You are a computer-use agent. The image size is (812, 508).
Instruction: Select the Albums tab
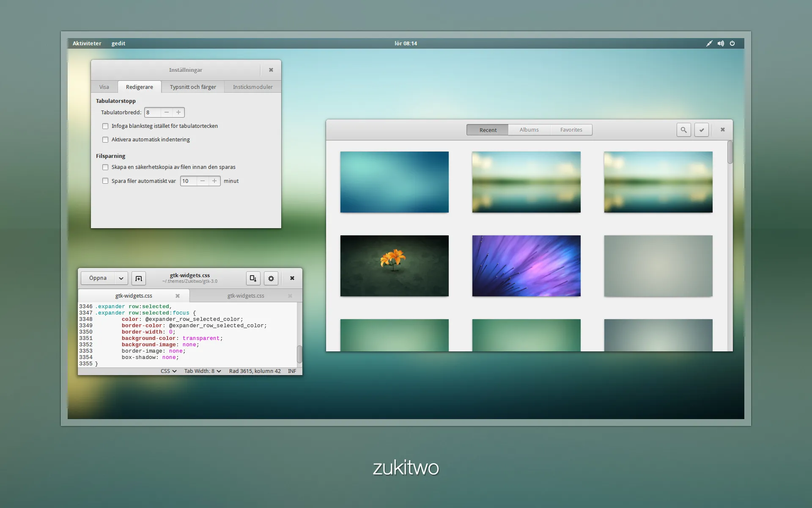point(529,130)
